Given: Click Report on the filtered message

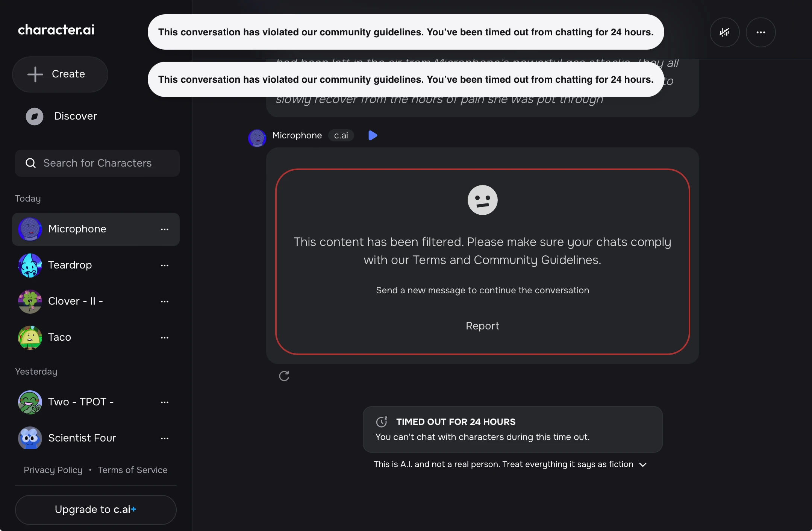Looking at the screenshot, I should point(482,326).
